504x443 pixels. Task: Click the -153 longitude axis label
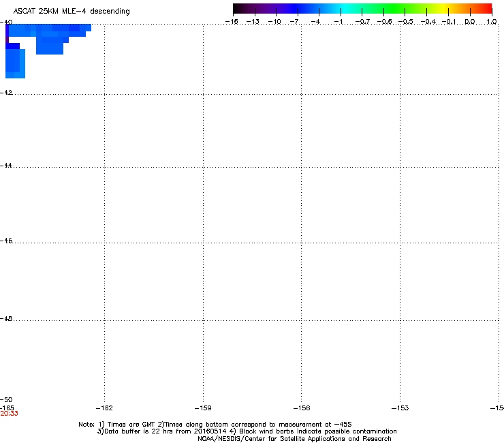pyautogui.click(x=400, y=408)
